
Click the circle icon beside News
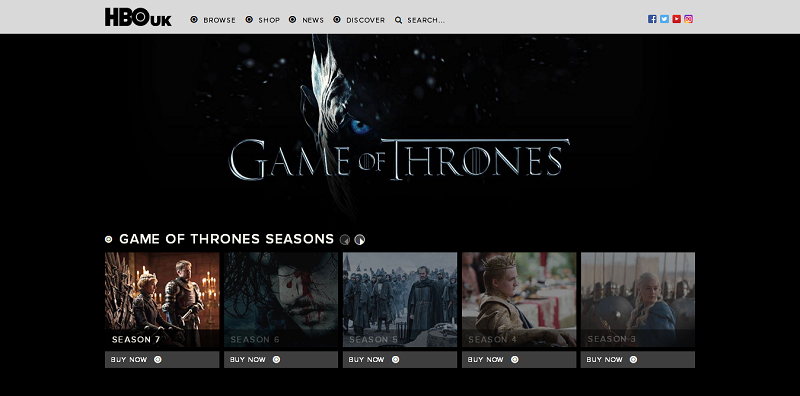[x=292, y=20]
